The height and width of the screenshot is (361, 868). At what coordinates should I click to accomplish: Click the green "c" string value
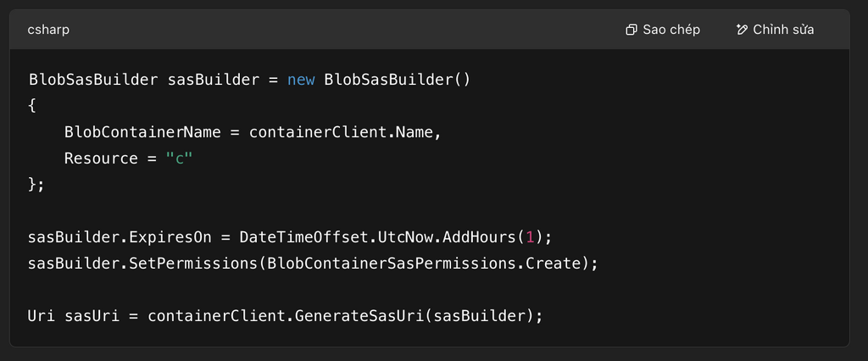[180, 158]
